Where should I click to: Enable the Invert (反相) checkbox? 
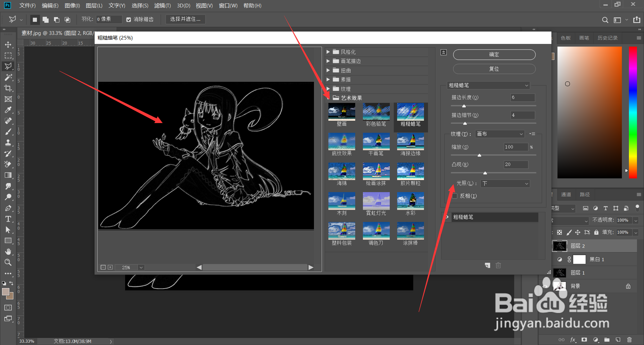455,196
